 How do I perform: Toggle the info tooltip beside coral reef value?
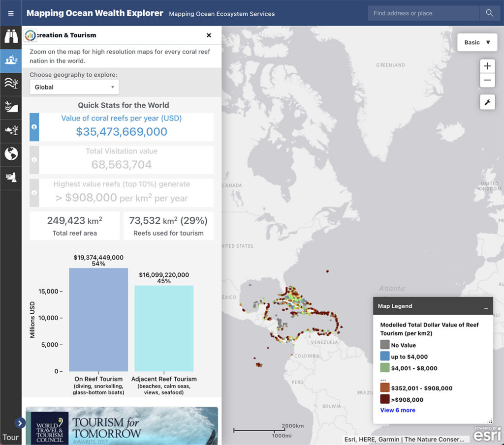[x=33, y=126]
